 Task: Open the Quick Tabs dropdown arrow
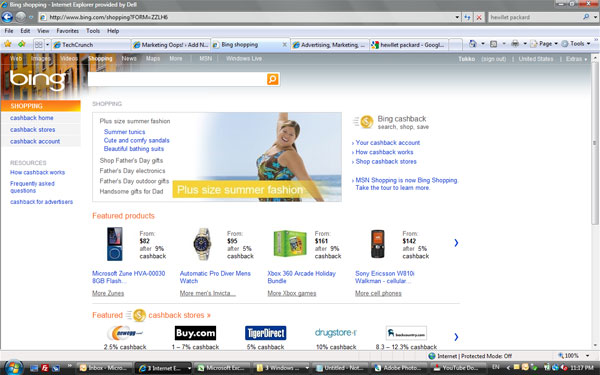pos(47,45)
